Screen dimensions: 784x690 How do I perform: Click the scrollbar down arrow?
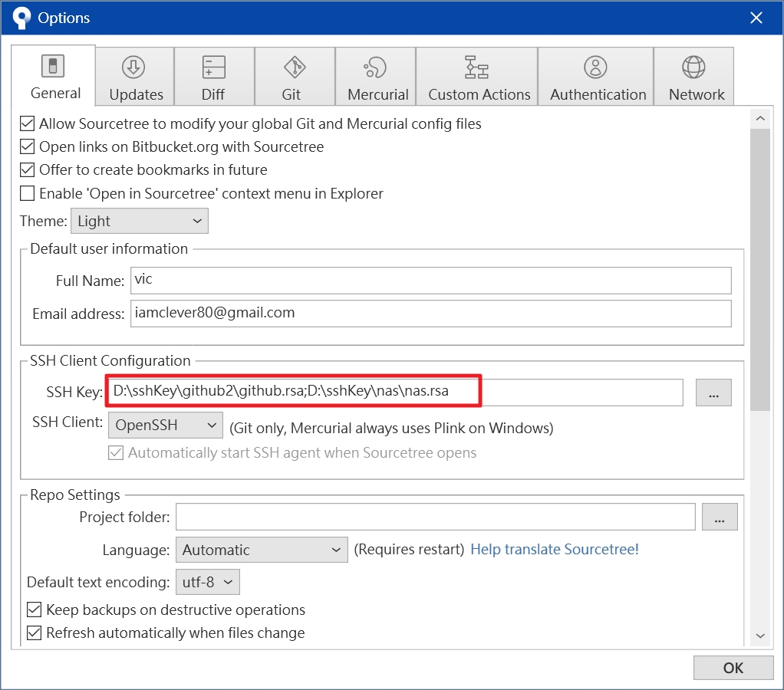click(x=760, y=636)
